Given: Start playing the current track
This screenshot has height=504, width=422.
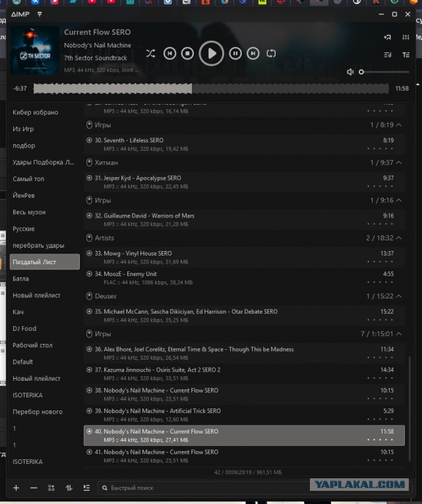Looking at the screenshot, I should tap(211, 53).
